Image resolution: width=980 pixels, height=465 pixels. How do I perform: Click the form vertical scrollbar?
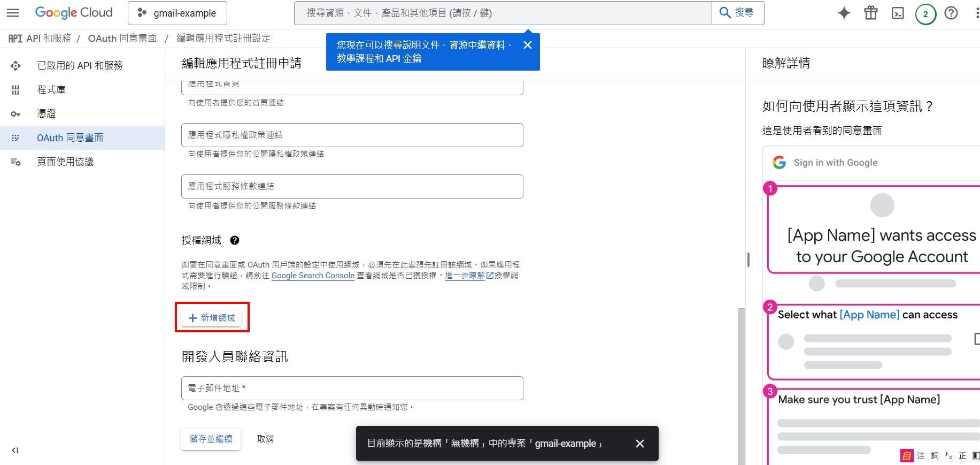[x=741, y=386]
